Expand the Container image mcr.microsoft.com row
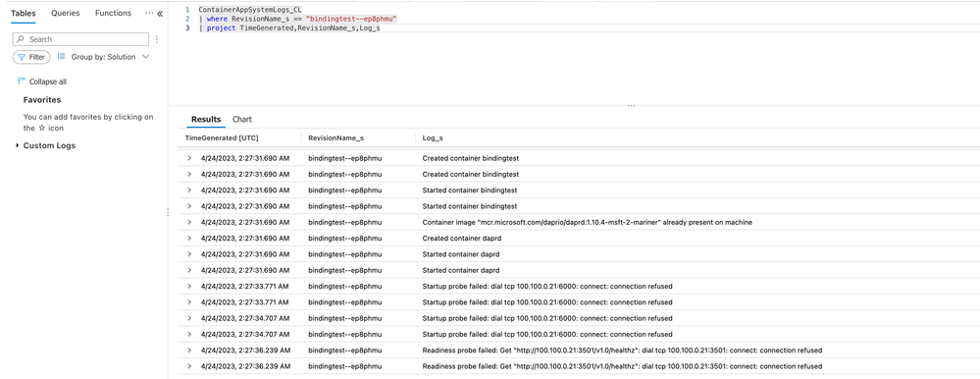The image size is (980, 379). pyautogui.click(x=189, y=222)
